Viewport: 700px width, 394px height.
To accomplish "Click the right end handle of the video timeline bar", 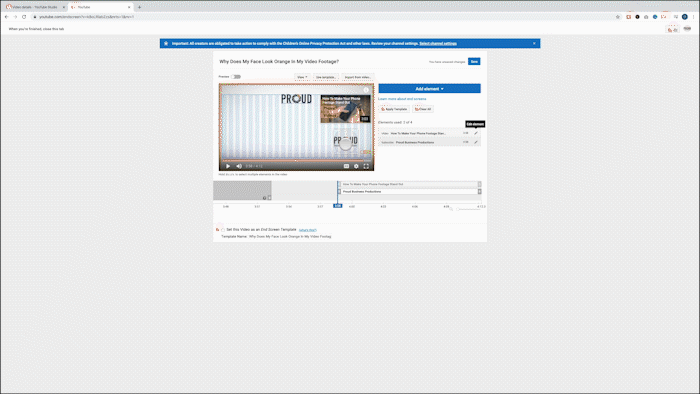I will pyautogui.click(x=479, y=184).
